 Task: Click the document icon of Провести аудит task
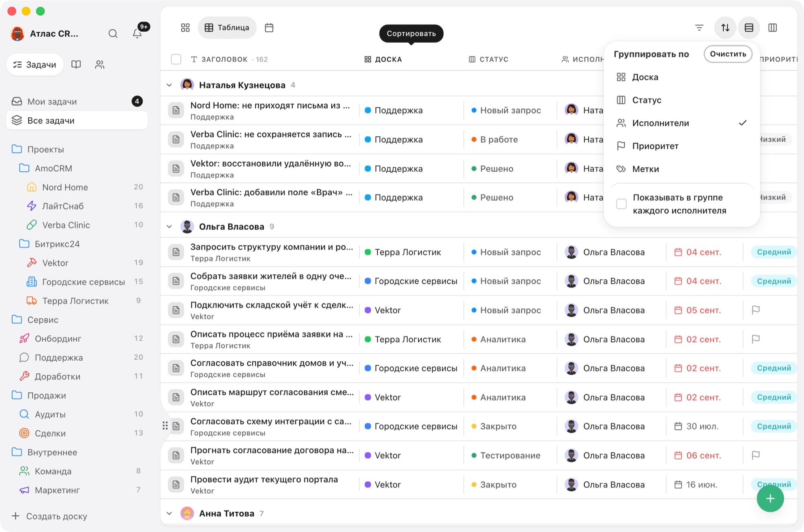click(x=176, y=485)
